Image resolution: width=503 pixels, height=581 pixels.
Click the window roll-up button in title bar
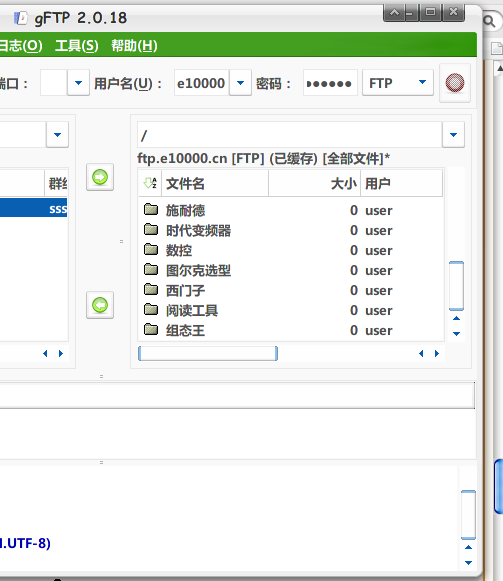pyautogui.click(x=394, y=13)
